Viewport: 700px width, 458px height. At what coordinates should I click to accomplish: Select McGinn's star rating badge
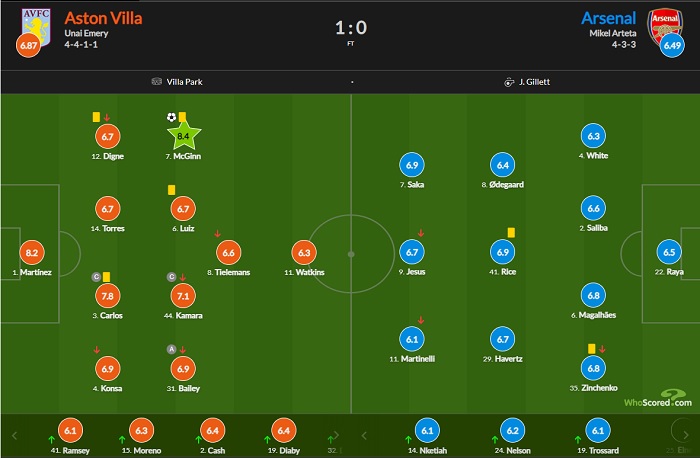[183, 137]
